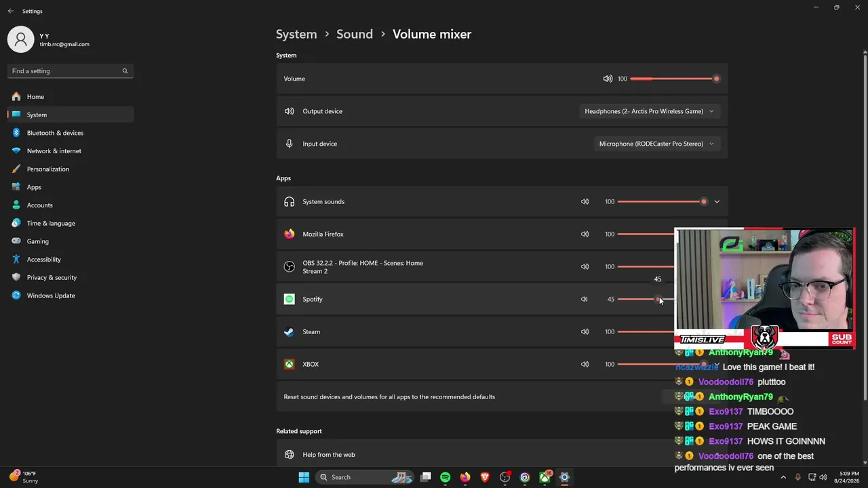Click the Related support heading
The image size is (868, 488).
pos(299,431)
